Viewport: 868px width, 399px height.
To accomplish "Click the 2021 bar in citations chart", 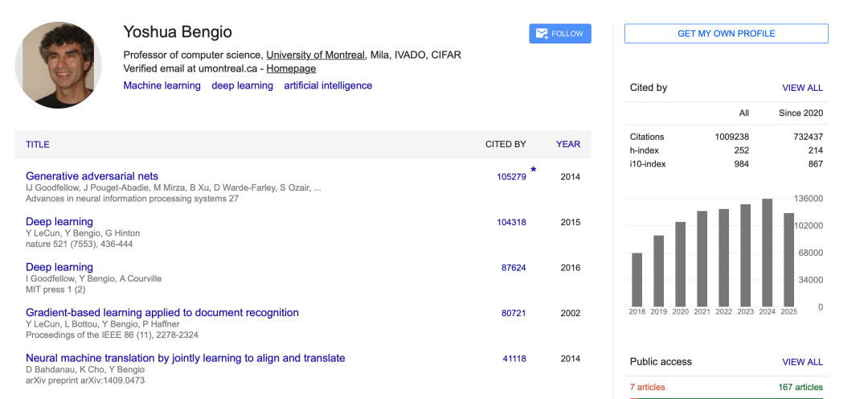I will tap(702, 259).
